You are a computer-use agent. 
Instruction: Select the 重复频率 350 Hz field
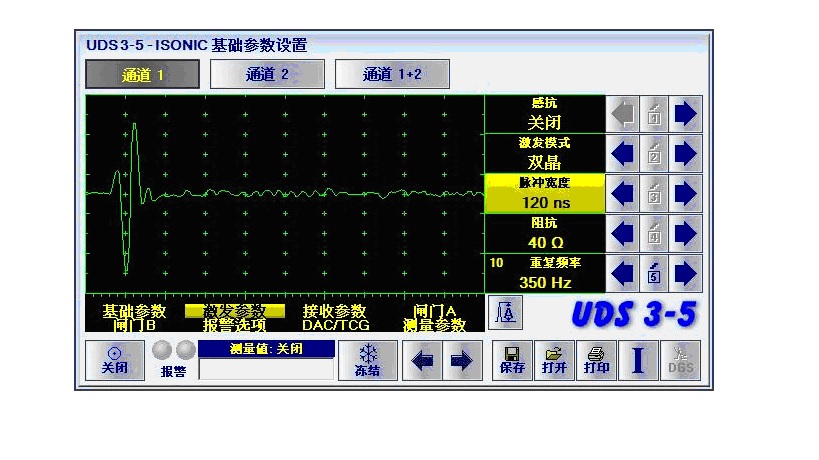[545, 273]
